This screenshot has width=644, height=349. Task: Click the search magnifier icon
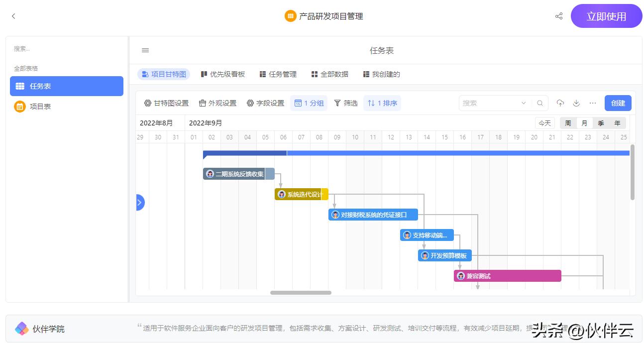coord(540,103)
